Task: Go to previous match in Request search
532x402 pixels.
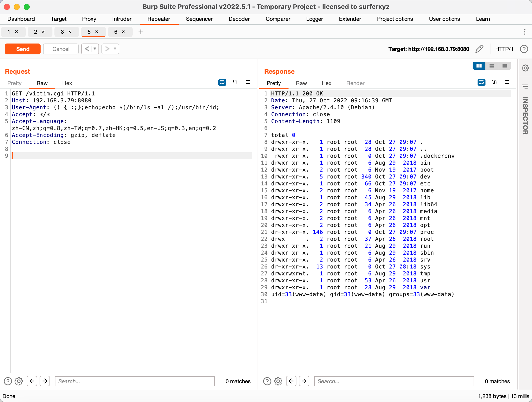Action: click(x=32, y=381)
